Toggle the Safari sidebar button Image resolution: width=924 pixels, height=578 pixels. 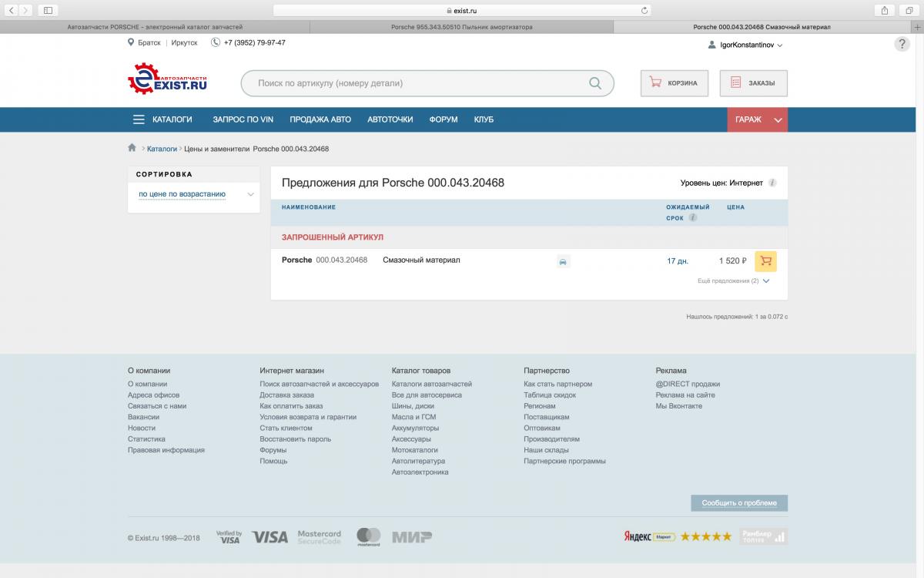point(48,10)
